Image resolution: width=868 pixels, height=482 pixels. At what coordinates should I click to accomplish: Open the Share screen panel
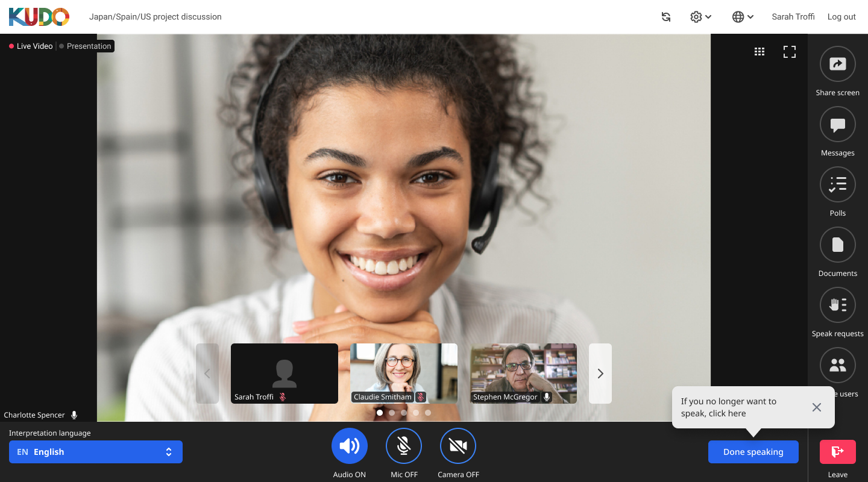point(838,64)
